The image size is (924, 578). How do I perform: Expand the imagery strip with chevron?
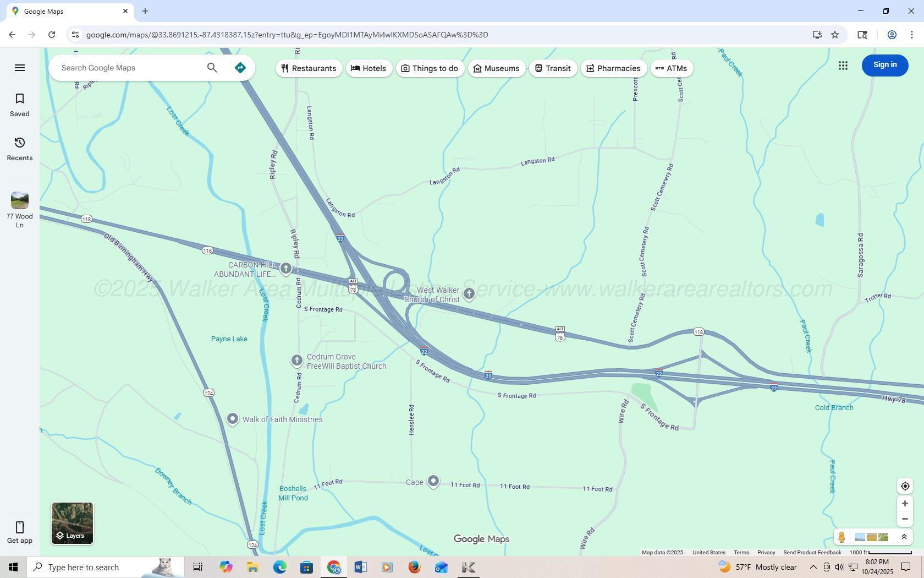click(x=904, y=537)
